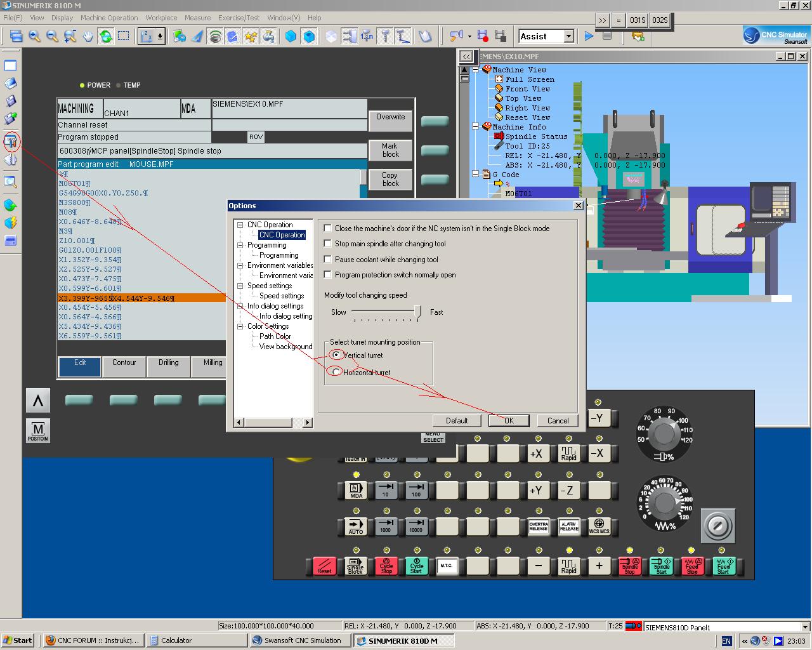The width and height of the screenshot is (812, 650).
Task: Open the Machine Operation menu
Action: click(x=109, y=18)
